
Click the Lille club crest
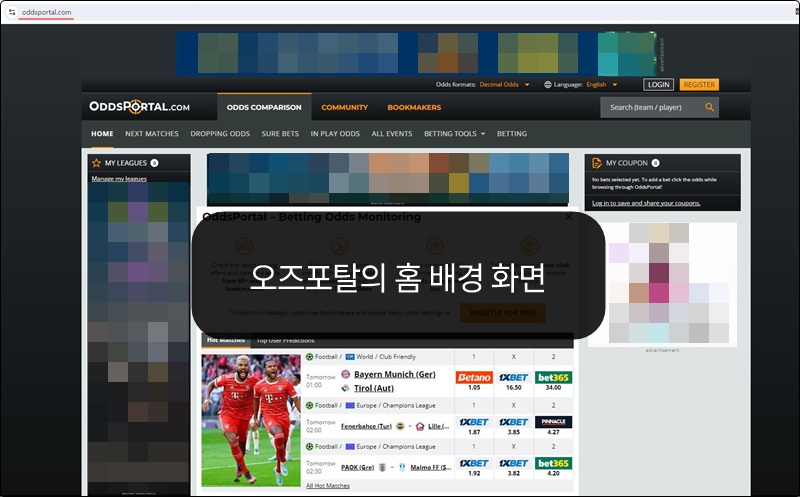point(420,426)
